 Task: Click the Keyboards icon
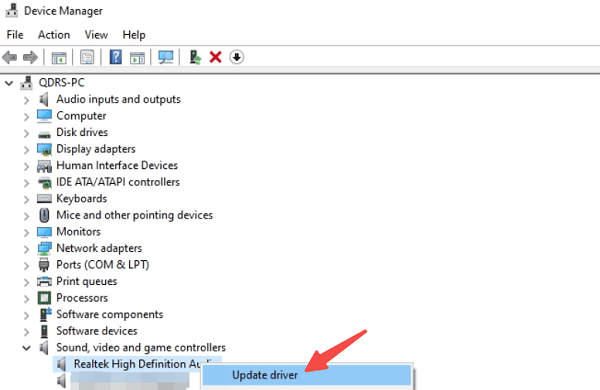tap(44, 199)
